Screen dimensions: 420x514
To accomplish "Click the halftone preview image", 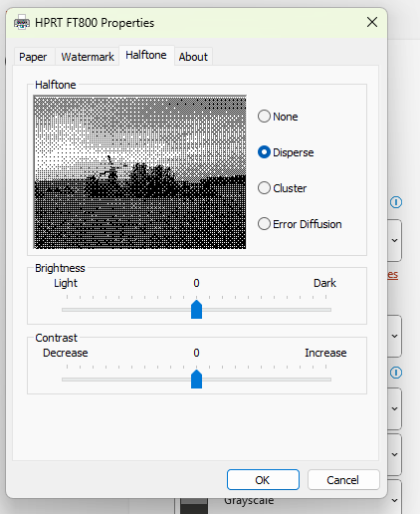I will pos(139,172).
